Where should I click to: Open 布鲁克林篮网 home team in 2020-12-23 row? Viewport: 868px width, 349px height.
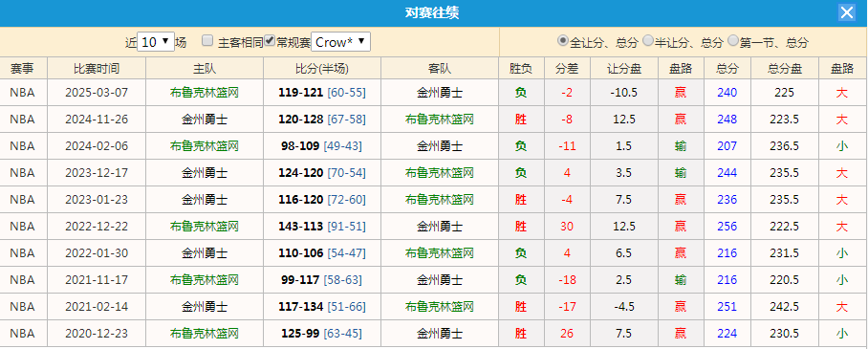[205, 334]
